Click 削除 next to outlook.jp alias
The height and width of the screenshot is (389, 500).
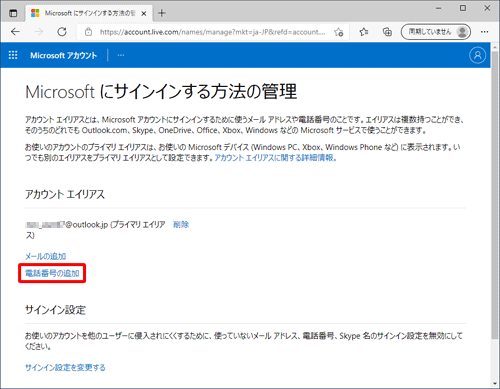click(x=181, y=225)
